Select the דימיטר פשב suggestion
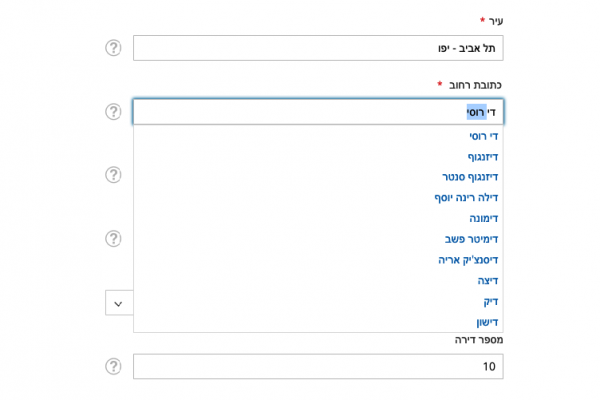Viewport: 600px width, 400px height. coord(472,239)
